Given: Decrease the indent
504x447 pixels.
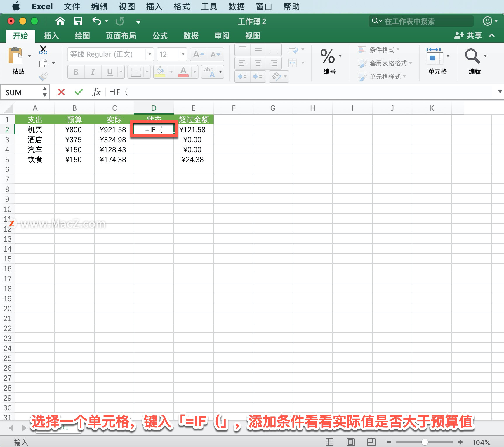Looking at the screenshot, I should pos(242,77).
